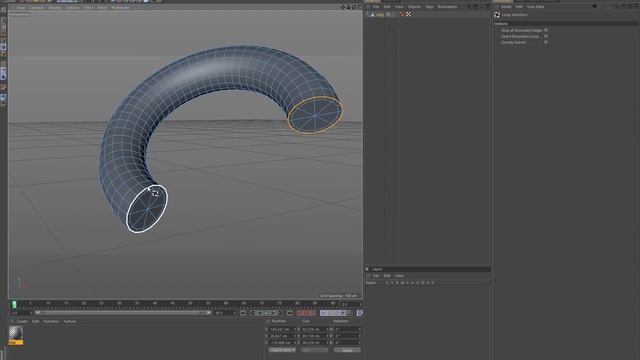
Task: Open the Material Manager Function menu
Action: (x=51, y=322)
